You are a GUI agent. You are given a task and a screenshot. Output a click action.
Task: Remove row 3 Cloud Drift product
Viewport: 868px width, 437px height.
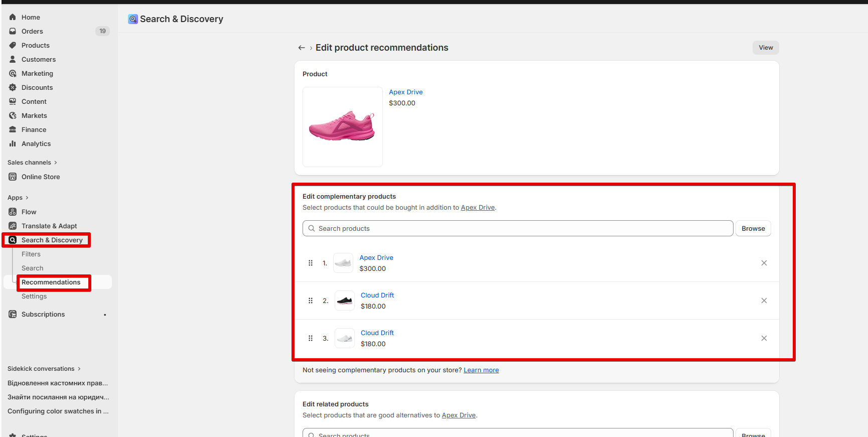click(x=764, y=338)
